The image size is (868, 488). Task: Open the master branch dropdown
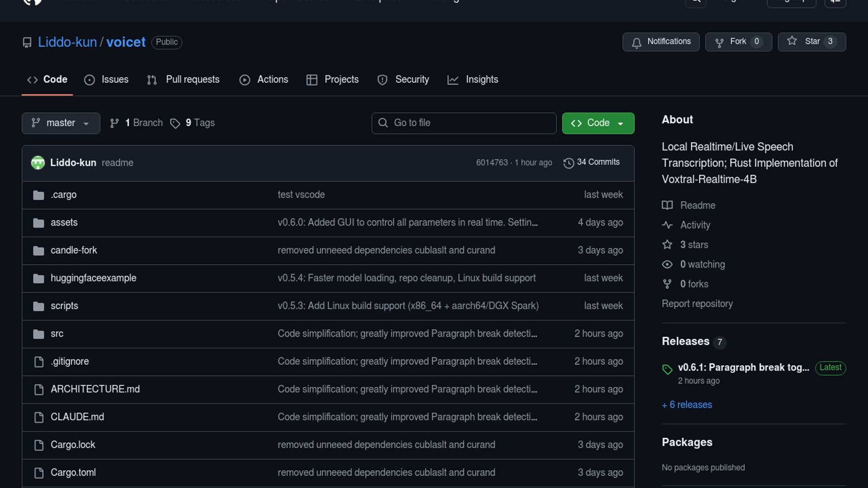61,123
